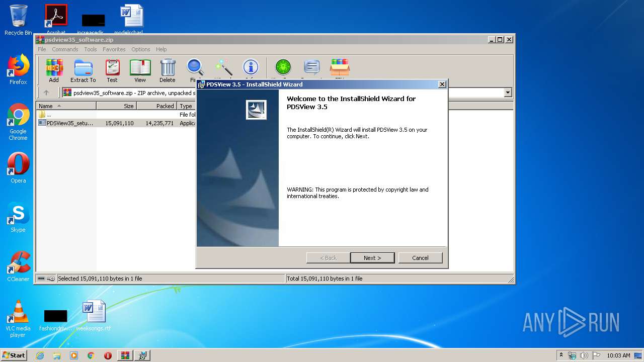Click the SFX box toolbar icon
The height and width of the screenshot is (362, 644).
click(x=340, y=68)
